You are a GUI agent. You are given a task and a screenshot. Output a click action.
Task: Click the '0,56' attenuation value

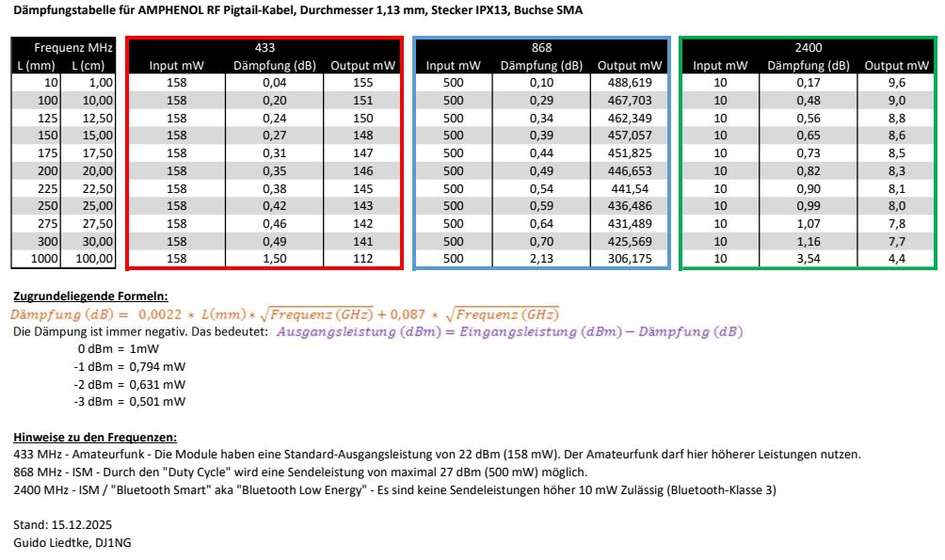809,119
